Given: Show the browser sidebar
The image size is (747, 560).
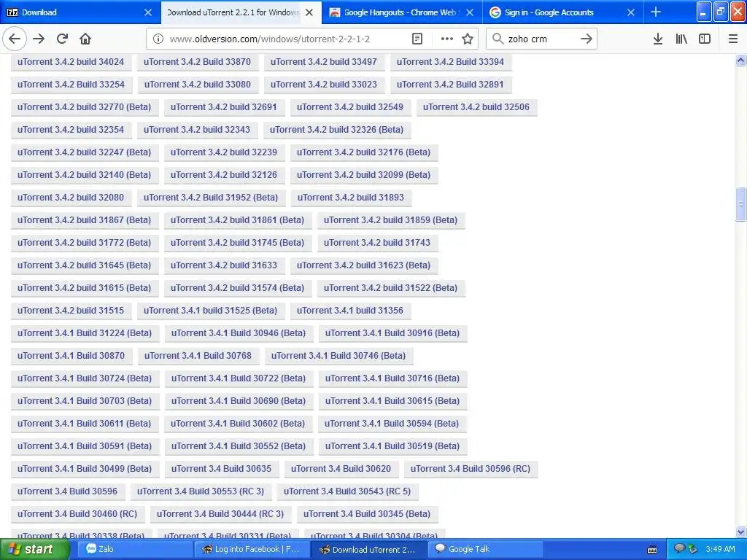Looking at the screenshot, I should click(x=705, y=39).
